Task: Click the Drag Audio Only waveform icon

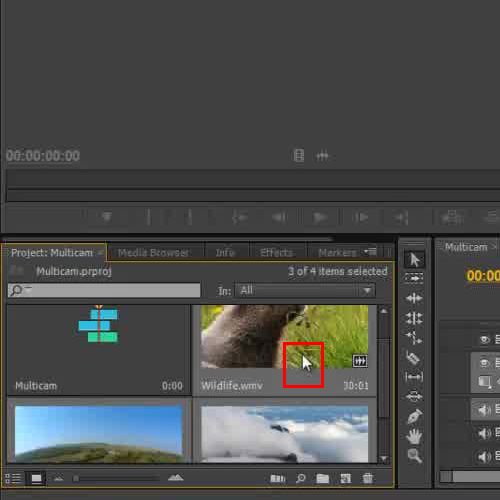Action: tap(322, 156)
